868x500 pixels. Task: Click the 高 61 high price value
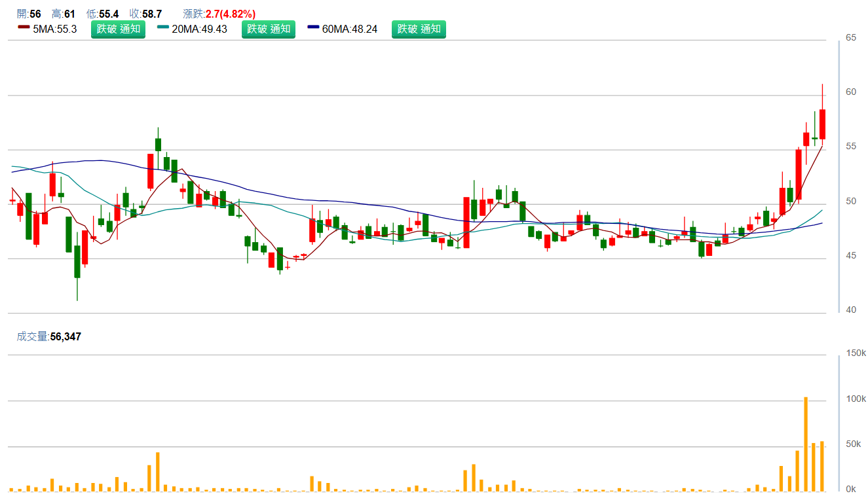pos(70,14)
